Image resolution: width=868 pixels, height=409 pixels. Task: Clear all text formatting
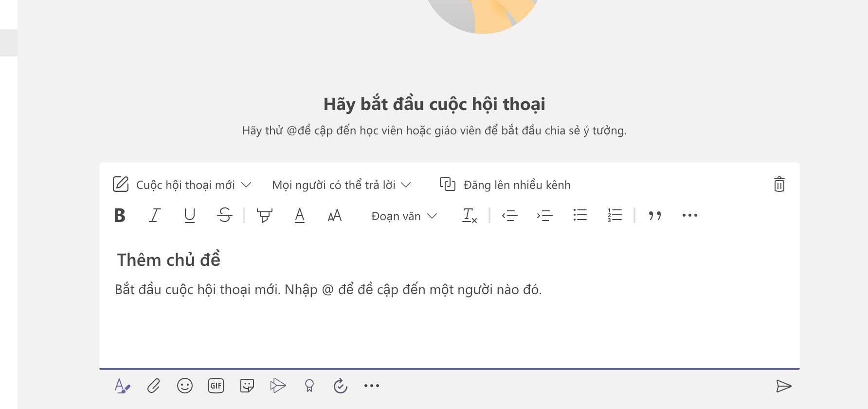point(470,215)
